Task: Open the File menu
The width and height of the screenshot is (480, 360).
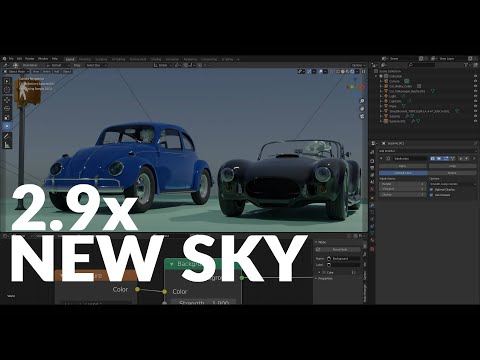Action: 11,59
